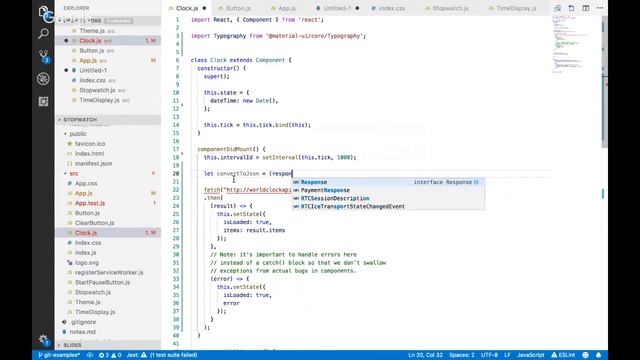The width and height of the screenshot is (640, 360).
Task: Click the second editor title bar action icon
Action: pyautogui.click(x=571, y=8)
